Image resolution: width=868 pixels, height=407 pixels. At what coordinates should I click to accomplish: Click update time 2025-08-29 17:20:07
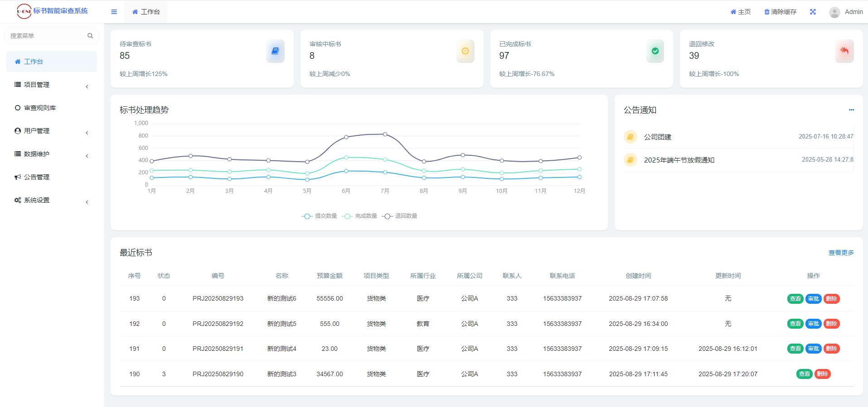point(728,374)
